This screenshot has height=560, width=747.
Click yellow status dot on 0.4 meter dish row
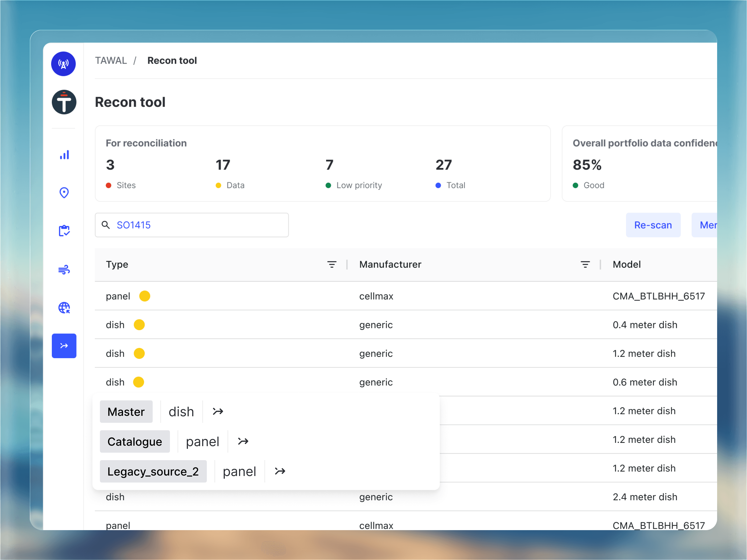(x=139, y=325)
